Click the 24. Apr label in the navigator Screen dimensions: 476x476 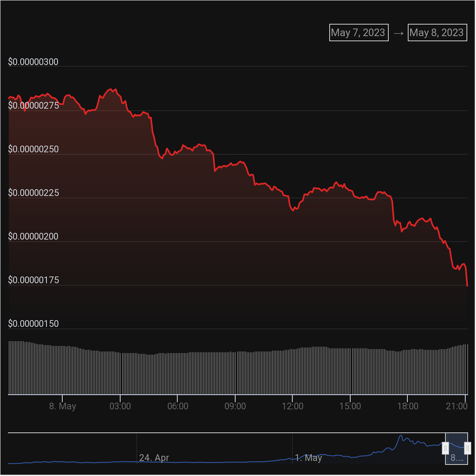pos(154,458)
